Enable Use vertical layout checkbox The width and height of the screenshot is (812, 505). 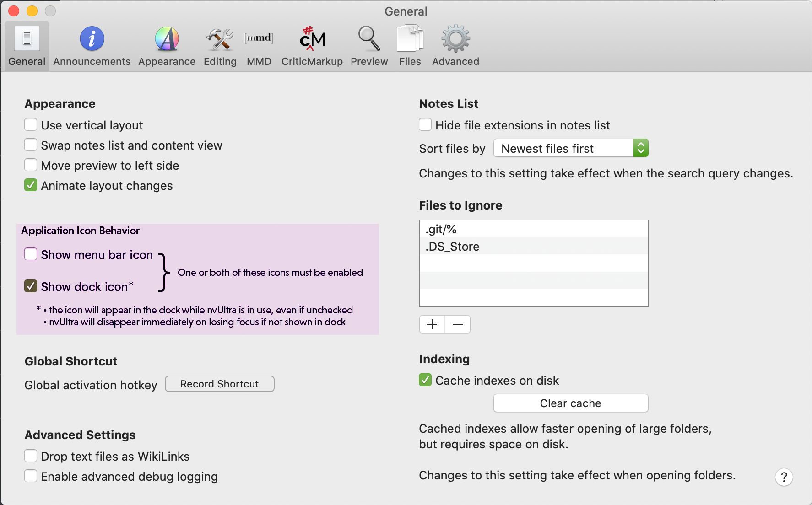coord(31,125)
